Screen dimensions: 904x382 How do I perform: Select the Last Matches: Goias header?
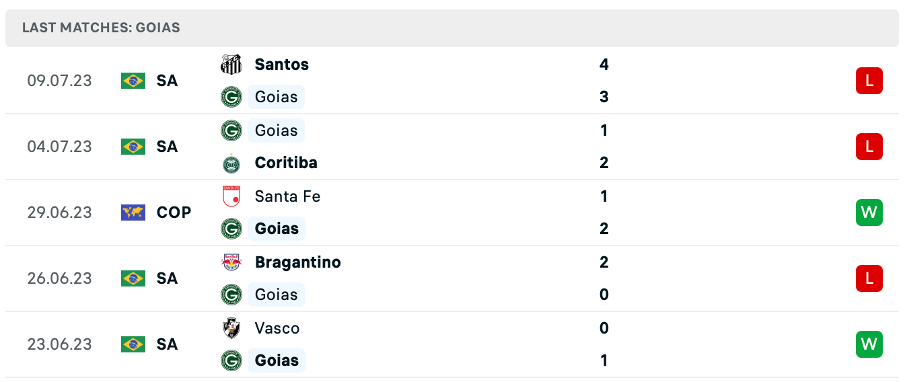point(452,28)
